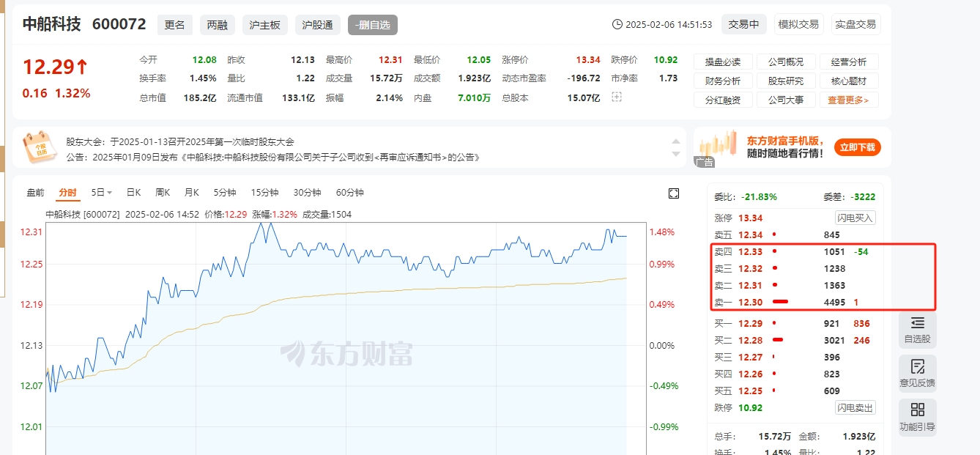The image size is (980, 455).
Task: Click 买四 price 12.26
Action: pyautogui.click(x=750, y=374)
